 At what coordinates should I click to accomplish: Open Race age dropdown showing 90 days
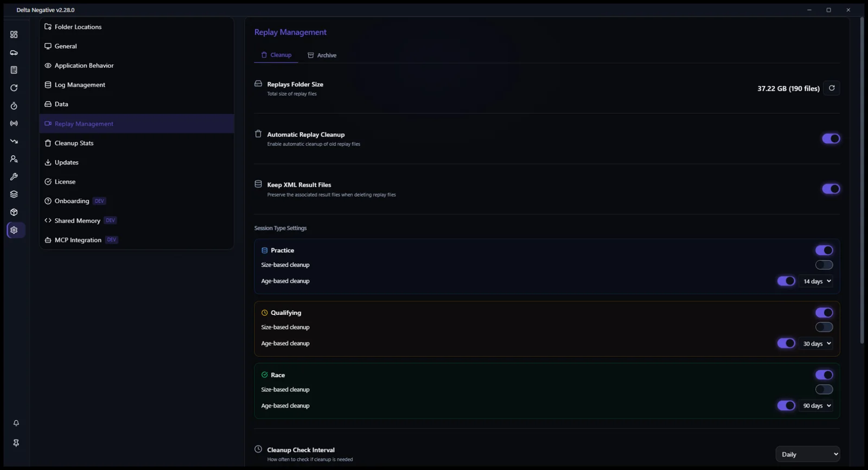click(x=816, y=406)
